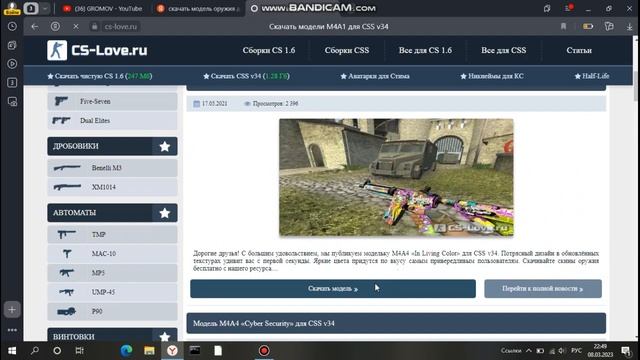Click the volume icon in system tray
The width and height of the screenshot is (640, 360).
point(561,351)
